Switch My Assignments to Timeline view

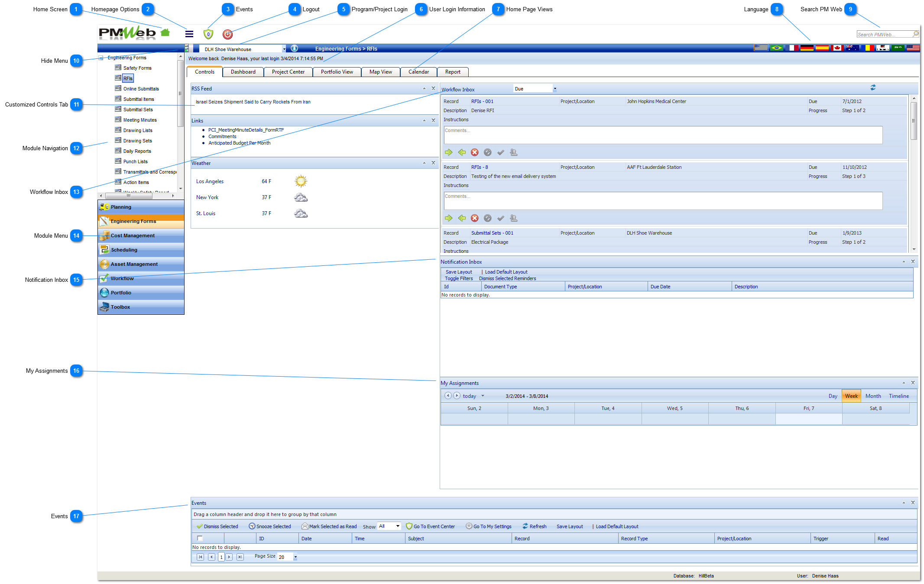click(x=899, y=396)
